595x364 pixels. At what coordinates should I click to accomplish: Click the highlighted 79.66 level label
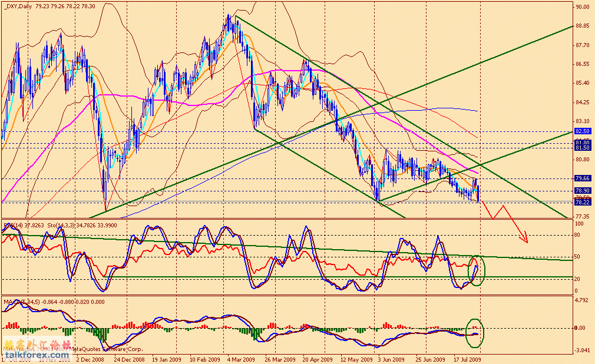[x=583, y=178]
